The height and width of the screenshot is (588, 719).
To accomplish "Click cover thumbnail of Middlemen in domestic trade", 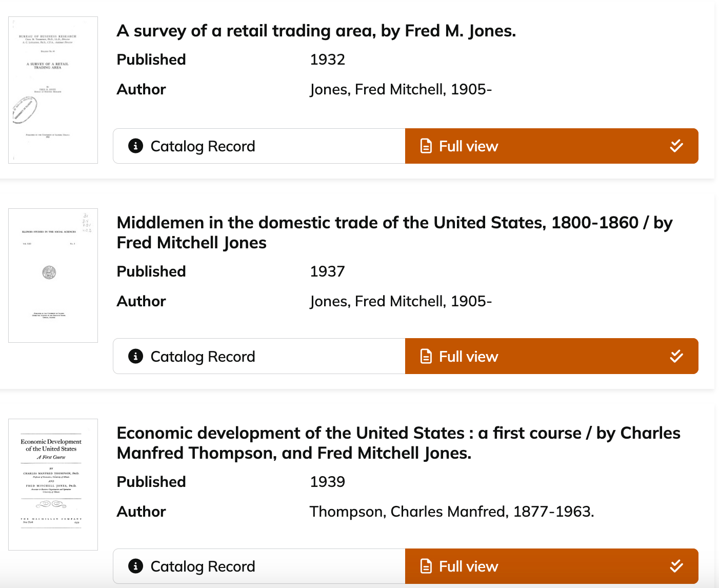I will coord(53,276).
